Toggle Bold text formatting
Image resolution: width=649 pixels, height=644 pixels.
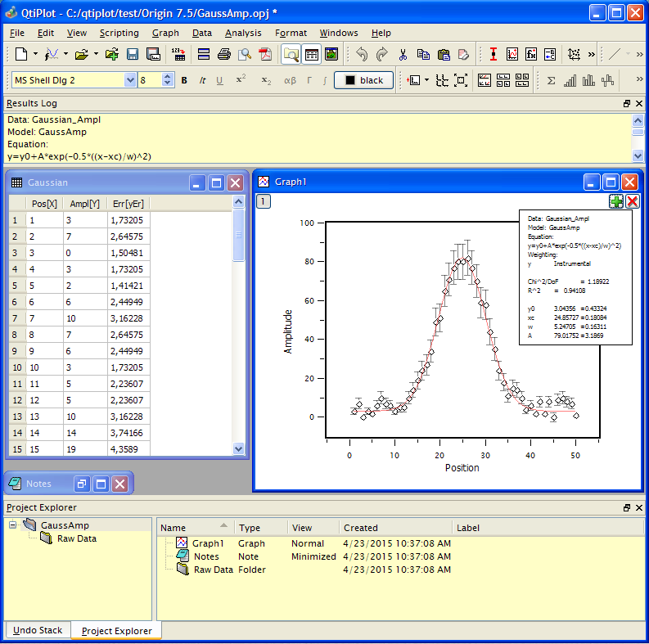tap(184, 80)
